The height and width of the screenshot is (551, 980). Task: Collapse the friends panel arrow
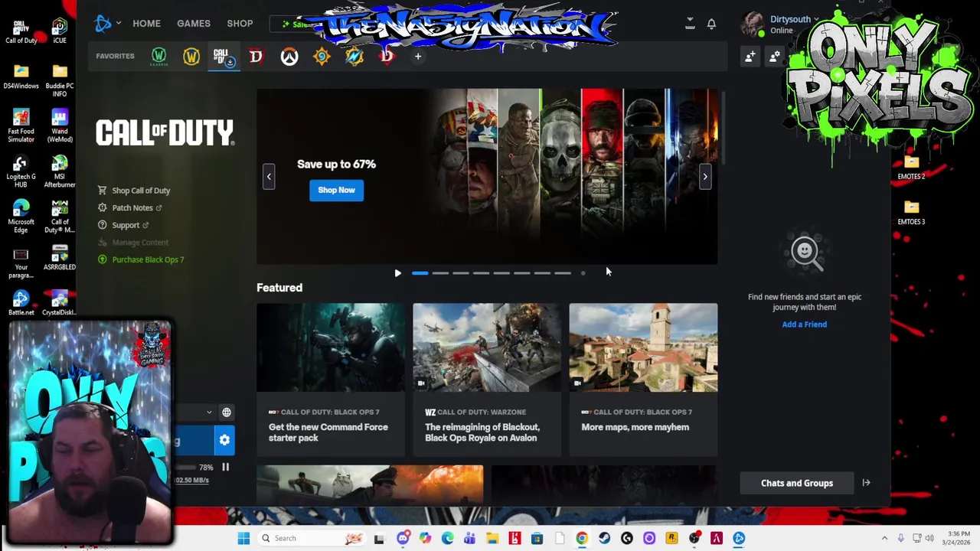(x=866, y=483)
